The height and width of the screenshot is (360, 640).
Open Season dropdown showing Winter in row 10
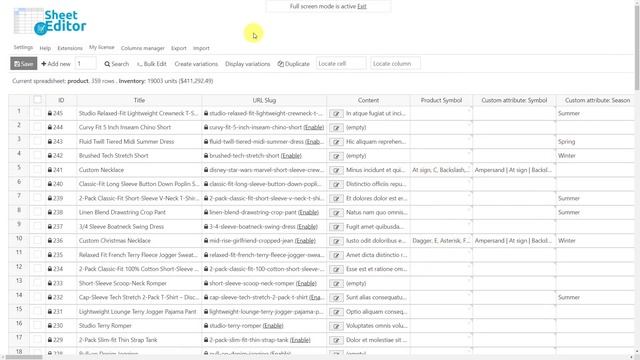(x=596, y=240)
